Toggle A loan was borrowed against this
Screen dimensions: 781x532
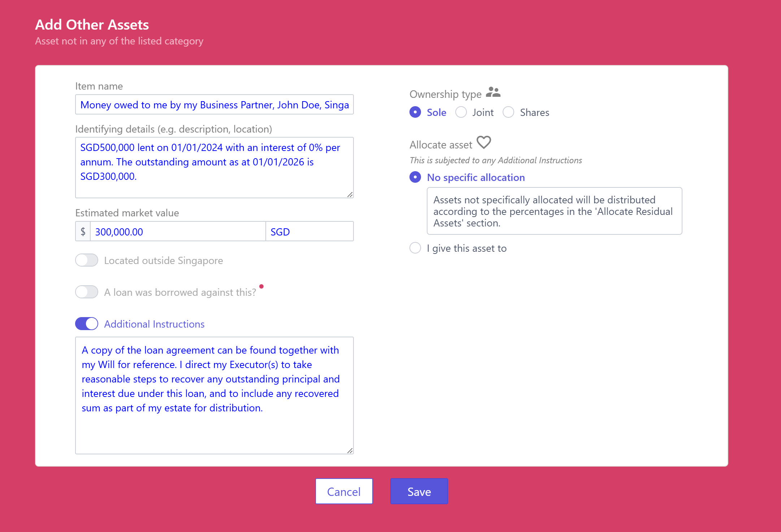(x=87, y=292)
